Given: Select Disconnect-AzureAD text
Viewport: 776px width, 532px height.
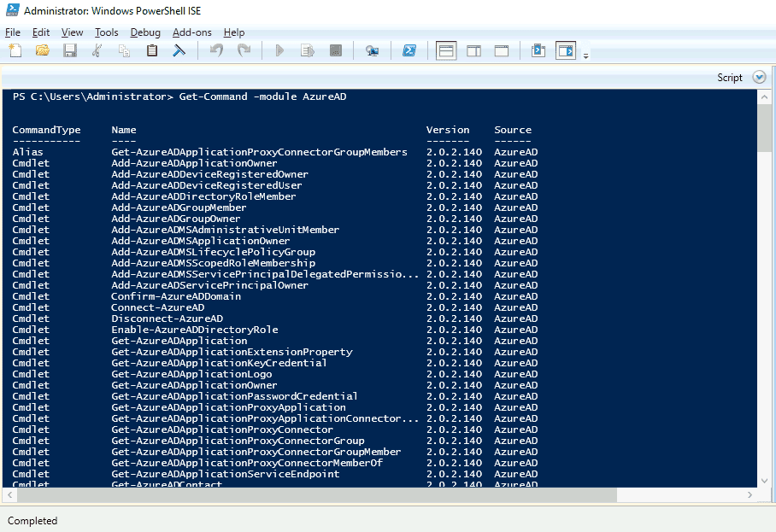Looking at the screenshot, I should (x=167, y=319).
